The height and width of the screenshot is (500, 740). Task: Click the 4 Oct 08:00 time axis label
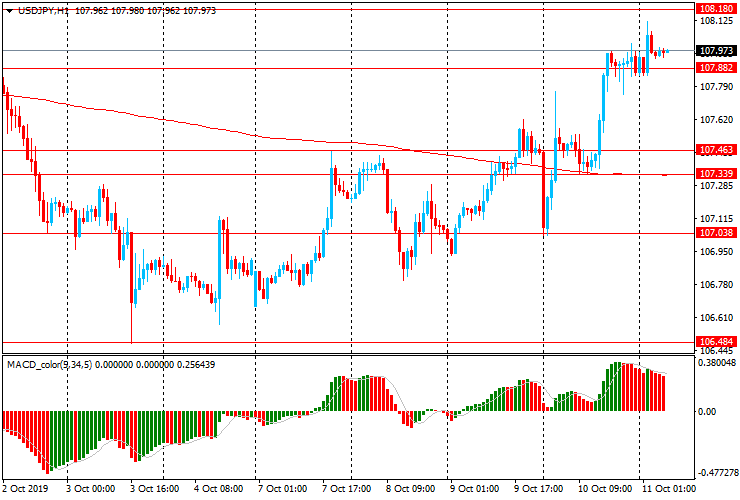(x=219, y=488)
